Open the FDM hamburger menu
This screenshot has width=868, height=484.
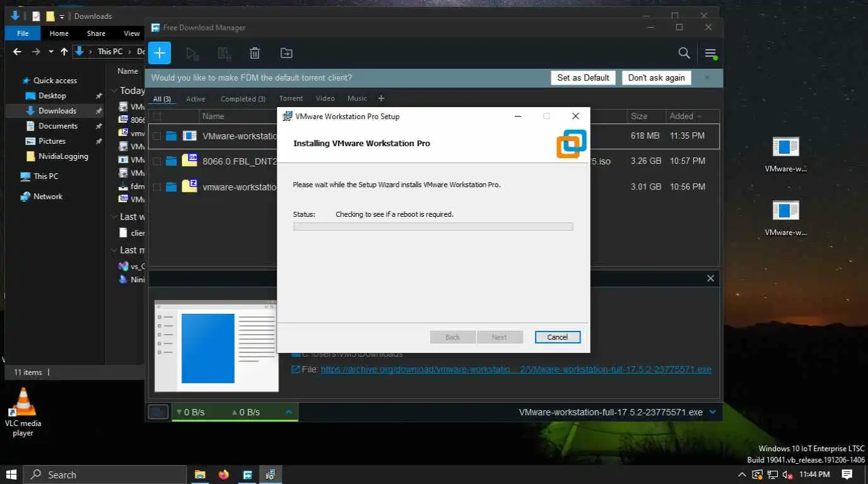pyautogui.click(x=711, y=54)
